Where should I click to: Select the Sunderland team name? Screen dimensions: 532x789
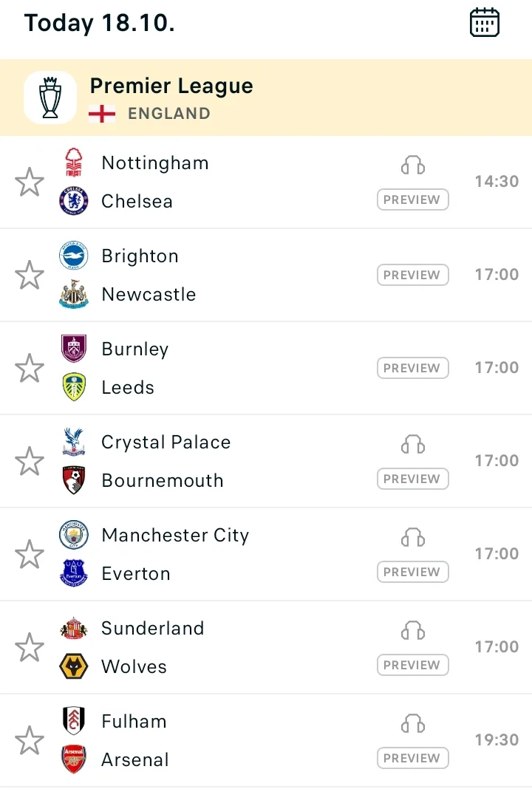[153, 629]
